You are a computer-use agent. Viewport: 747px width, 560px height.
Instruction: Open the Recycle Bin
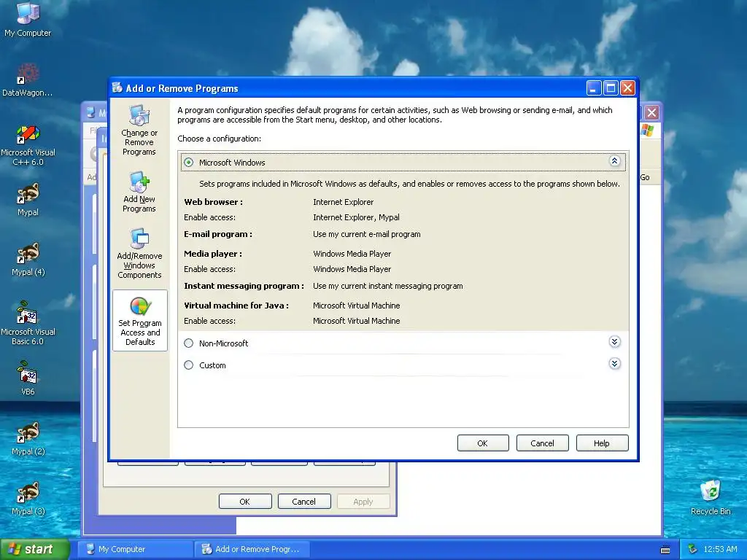click(711, 497)
